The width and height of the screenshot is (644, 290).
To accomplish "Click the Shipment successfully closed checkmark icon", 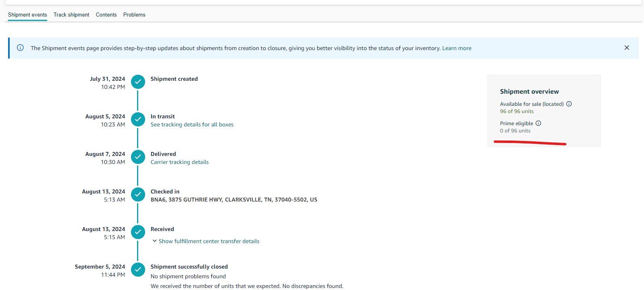I will click(138, 269).
